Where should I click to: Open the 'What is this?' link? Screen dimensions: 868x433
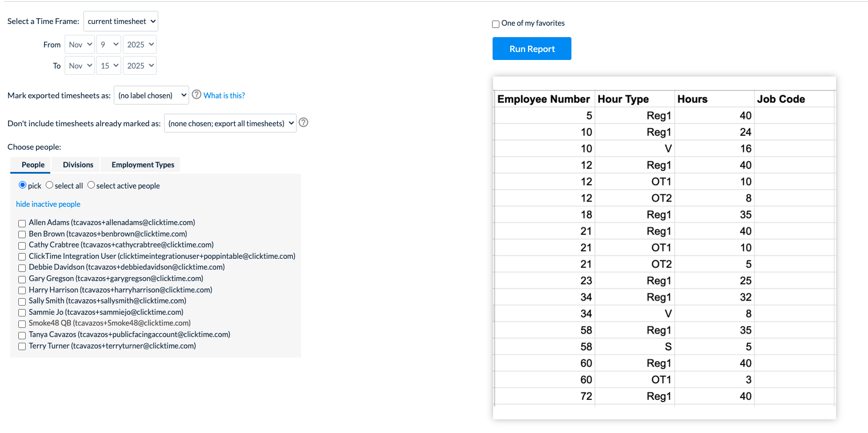point(224,95)
